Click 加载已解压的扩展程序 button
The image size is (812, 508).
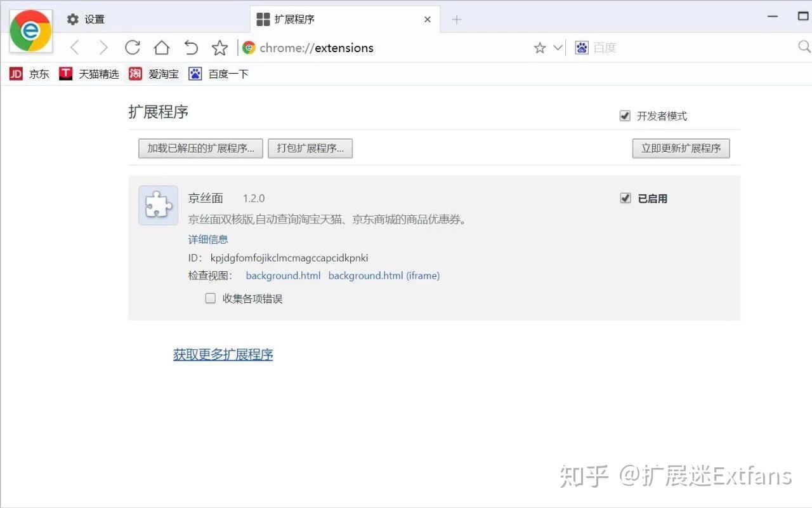click(x=200, y=149)
